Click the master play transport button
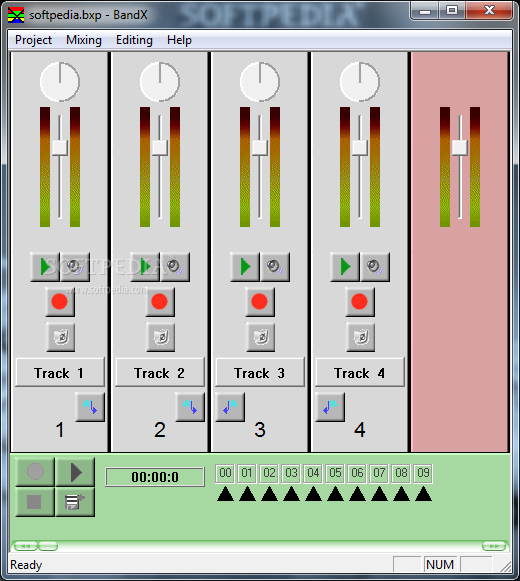This screenshot has height=581, width=520. click(75, 472)
